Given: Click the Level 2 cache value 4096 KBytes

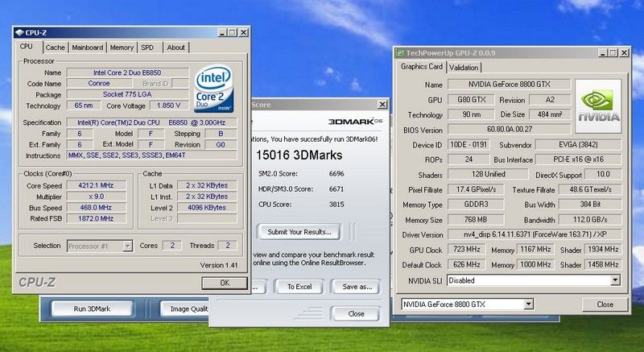Looking at the screenshot, I should pos(207,208).
